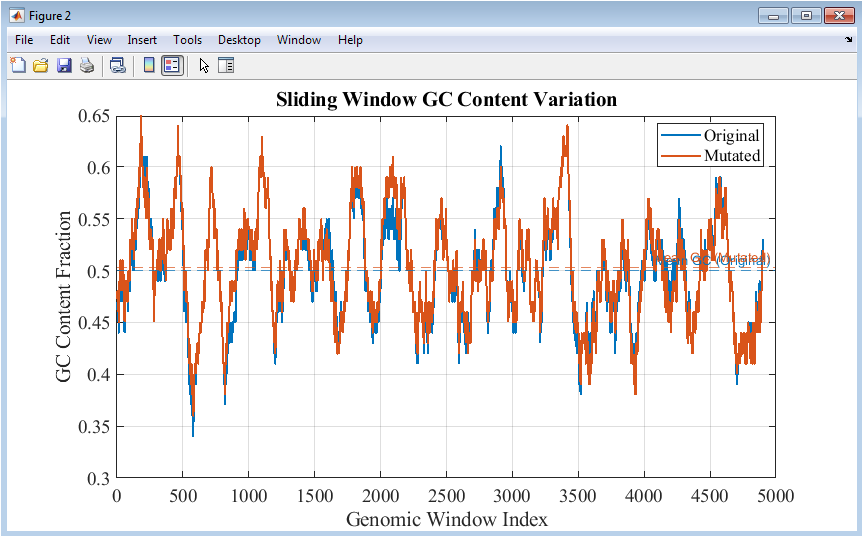The image size is (863, 537).
Task: Select the Edit Plot arrow tool
Action: [x=204, y=66]
